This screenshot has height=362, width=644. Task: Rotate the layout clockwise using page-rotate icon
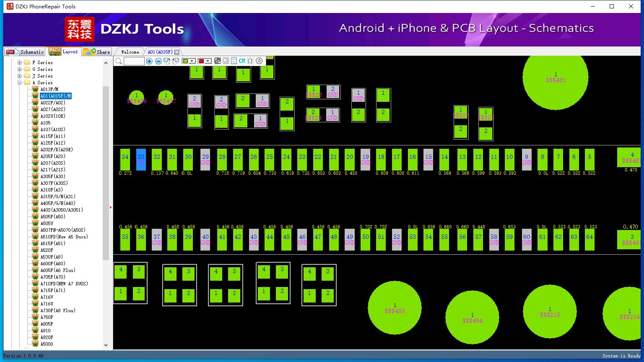click(x=167, y=61)
